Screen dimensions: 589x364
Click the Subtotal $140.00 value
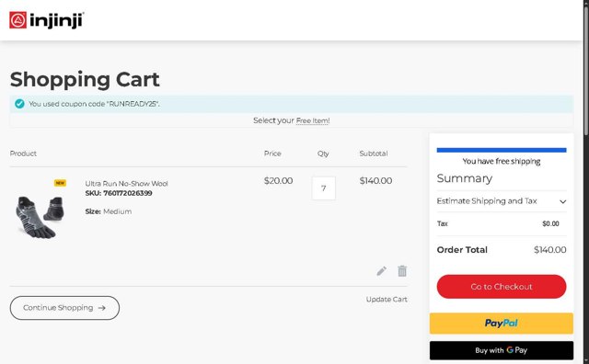click(x=375, y=180)
